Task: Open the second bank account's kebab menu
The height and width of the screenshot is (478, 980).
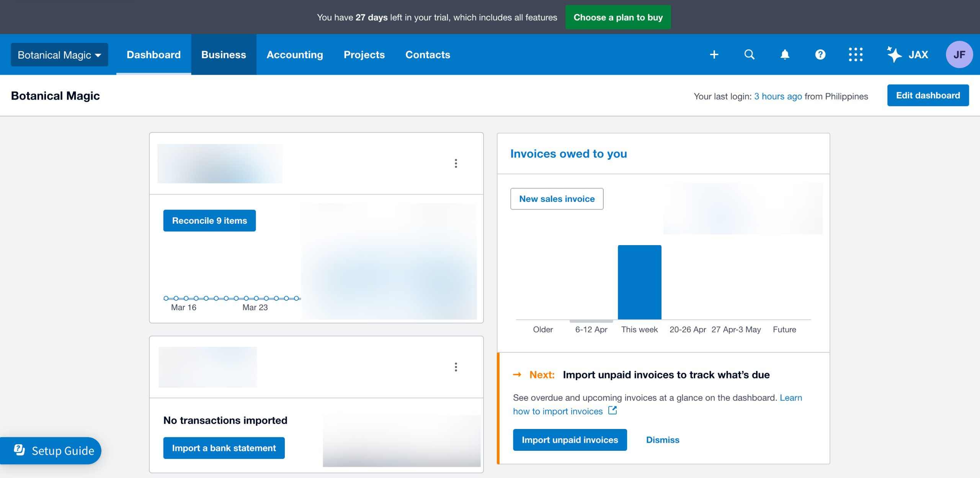Action: [456, 367]
